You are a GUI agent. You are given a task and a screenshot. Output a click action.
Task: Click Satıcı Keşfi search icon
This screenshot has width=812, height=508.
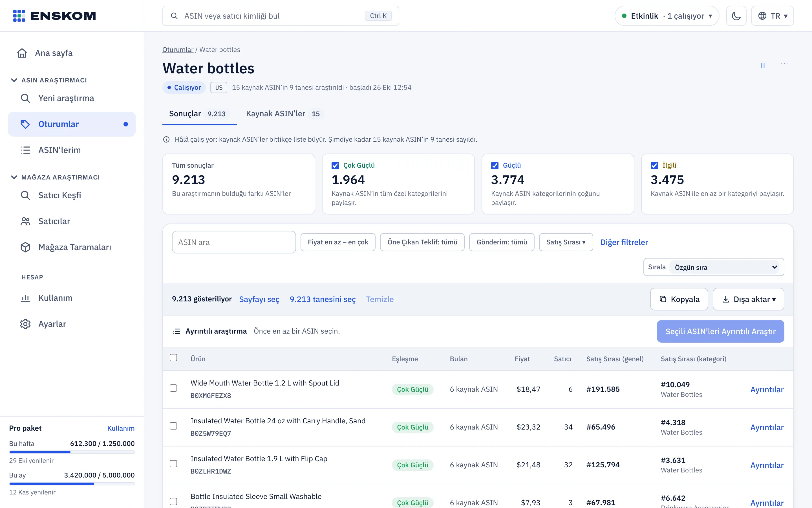pos(25,195)
